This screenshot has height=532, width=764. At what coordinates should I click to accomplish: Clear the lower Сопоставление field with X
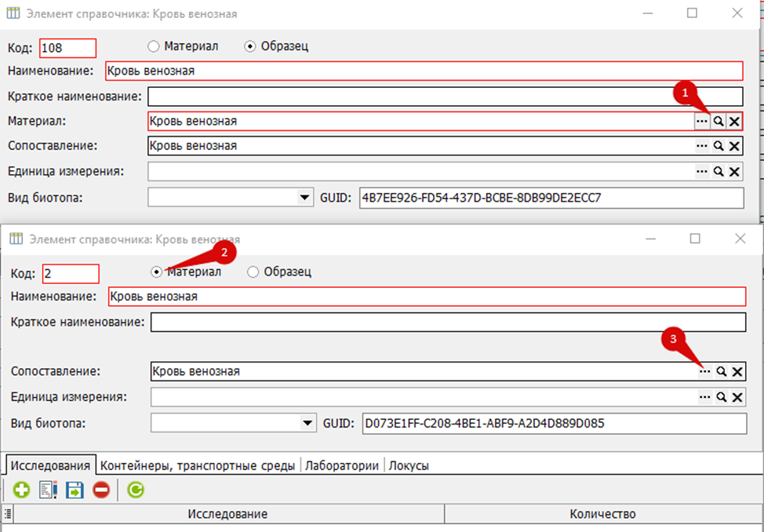[x=737, y=372]
